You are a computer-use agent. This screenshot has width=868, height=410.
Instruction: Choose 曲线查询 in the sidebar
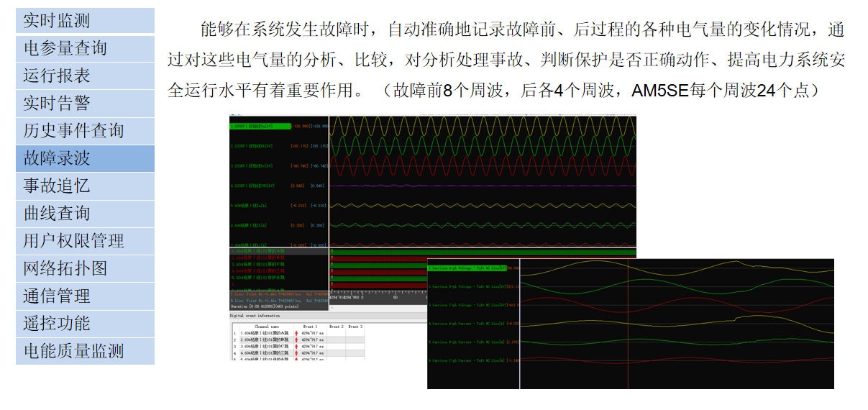coord(85,214)
